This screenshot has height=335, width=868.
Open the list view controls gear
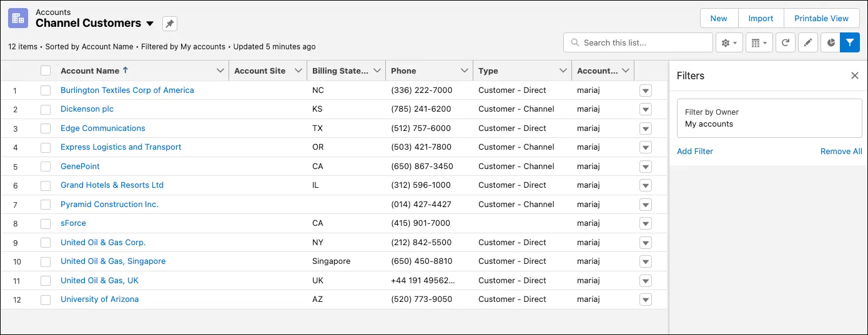[x=729, y=42]
